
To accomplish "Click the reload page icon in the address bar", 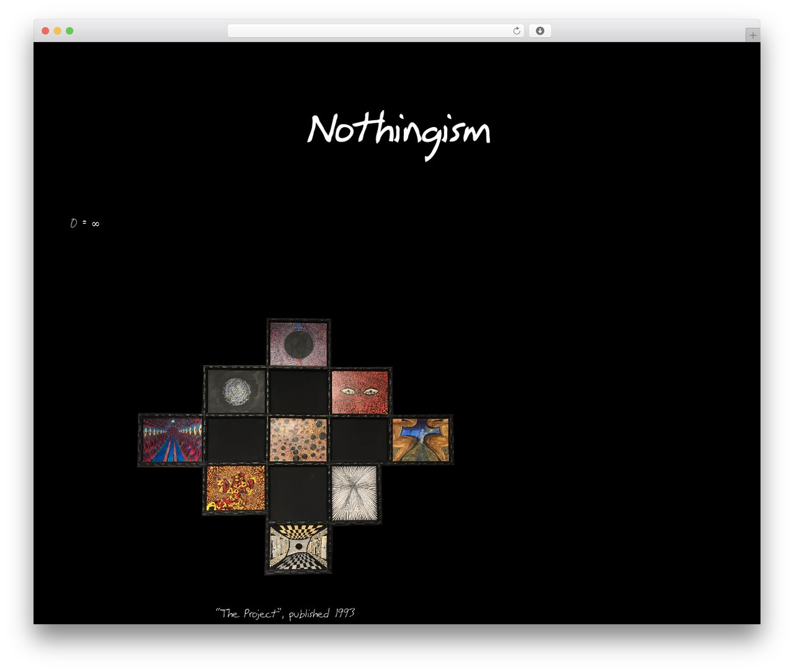I will (516, 31).
